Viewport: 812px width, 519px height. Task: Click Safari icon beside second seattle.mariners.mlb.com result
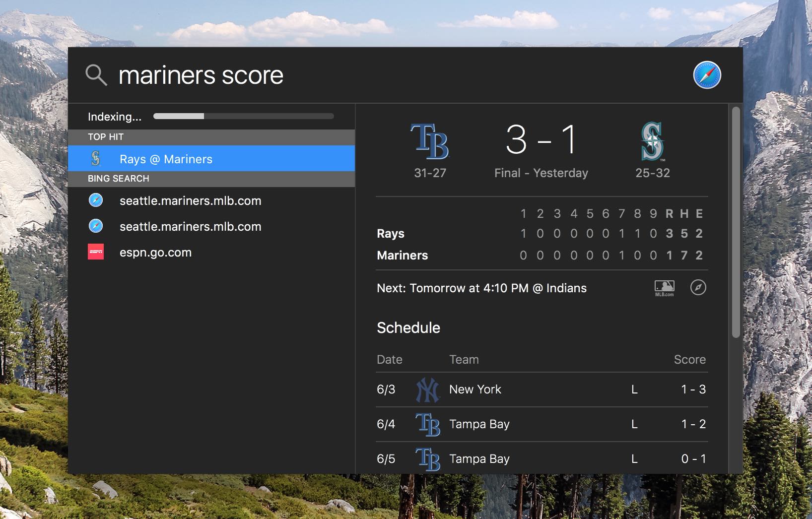coord(96,226)
